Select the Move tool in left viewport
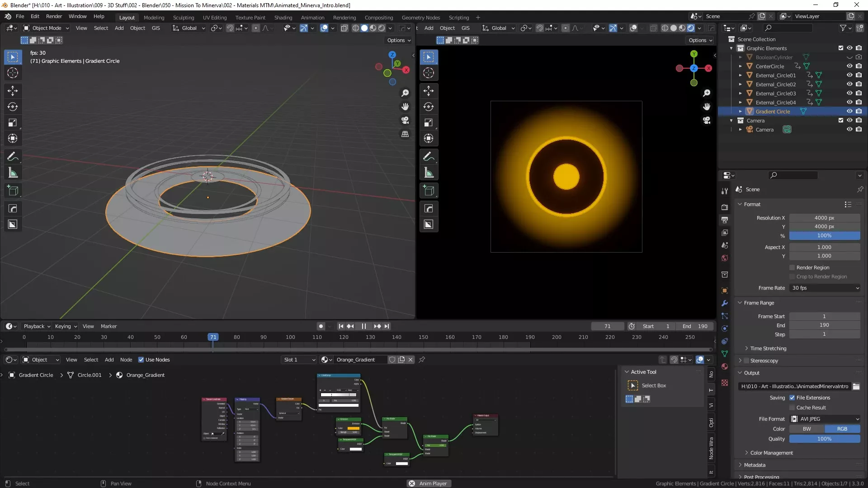The height and width of the screenshot is (488, 868). tap(13, 91)
